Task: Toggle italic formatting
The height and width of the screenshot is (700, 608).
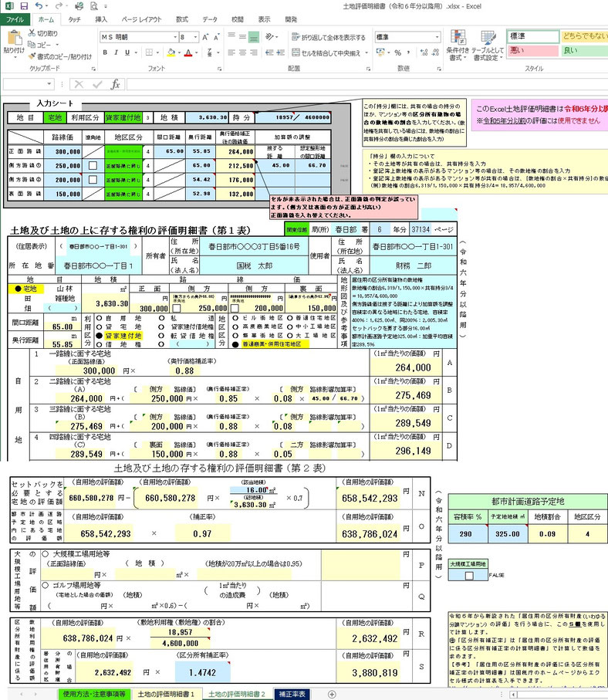Action: tap(116, 52)
